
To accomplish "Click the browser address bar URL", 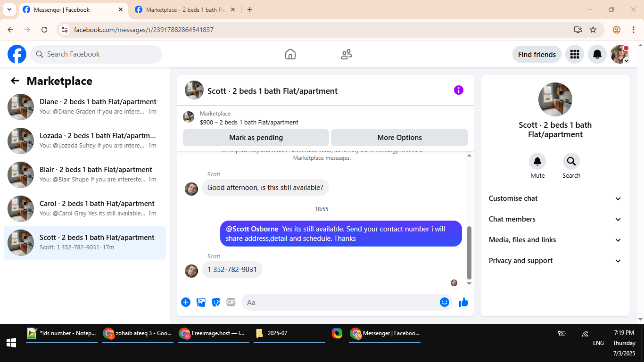I will pos(144,30).
